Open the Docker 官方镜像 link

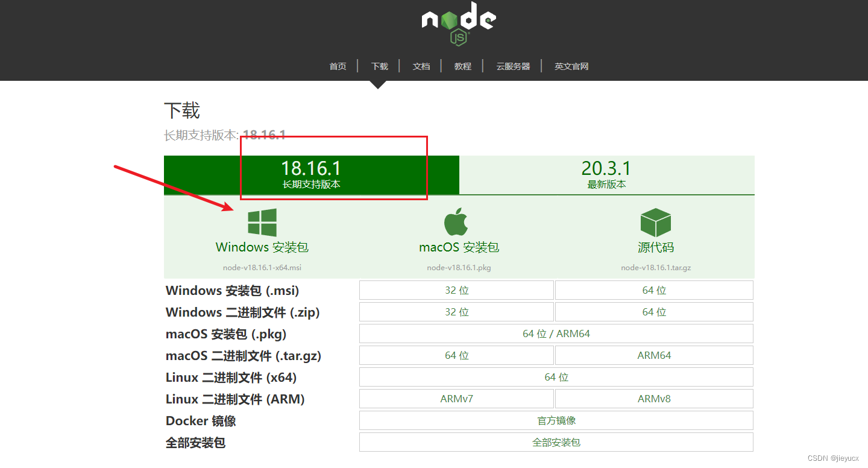(556, 420)
